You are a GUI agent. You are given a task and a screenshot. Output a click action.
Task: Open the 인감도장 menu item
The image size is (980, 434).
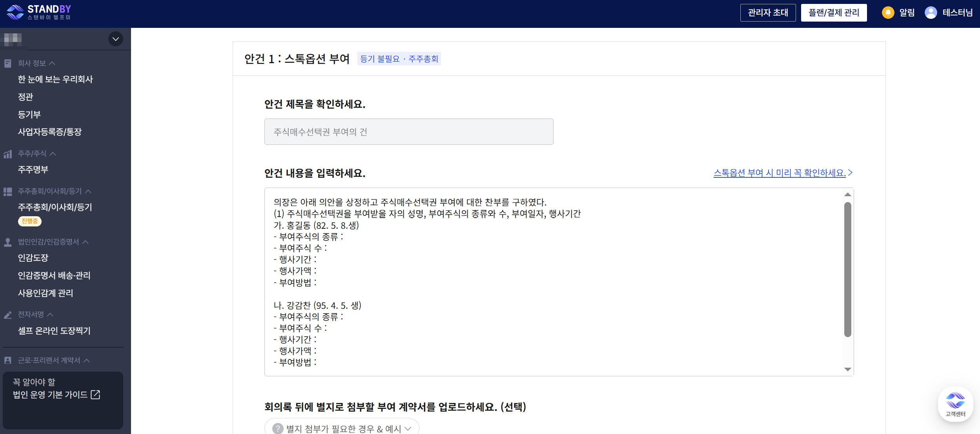pyautogui.click(x=33, y=258)
